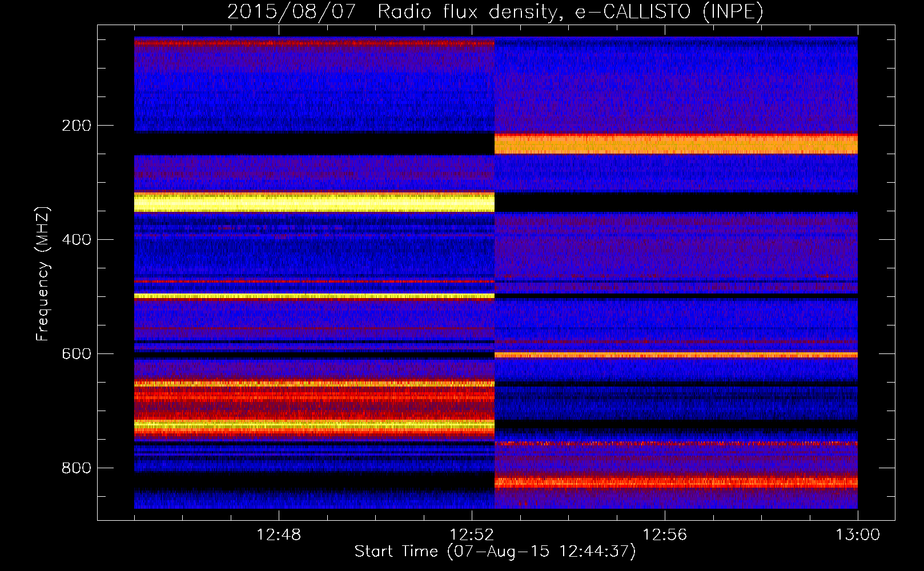Click the date '2015/08/07' in the title
This screenshot has height=571, width=924.
(291, 12)
